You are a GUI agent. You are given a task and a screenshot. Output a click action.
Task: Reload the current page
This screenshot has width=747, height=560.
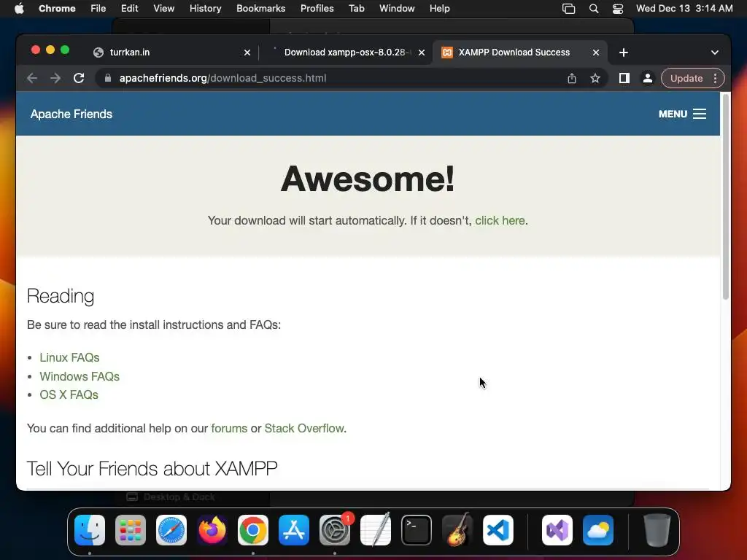click(79, 78)
